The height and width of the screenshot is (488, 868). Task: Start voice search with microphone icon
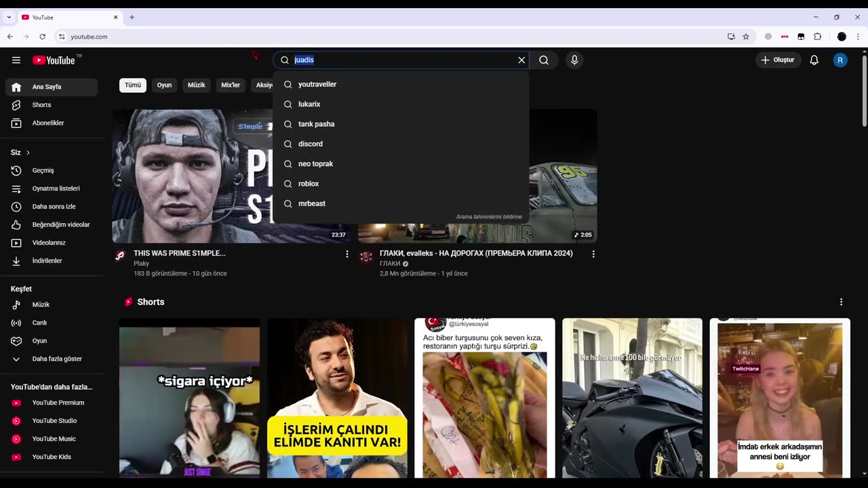574,60
